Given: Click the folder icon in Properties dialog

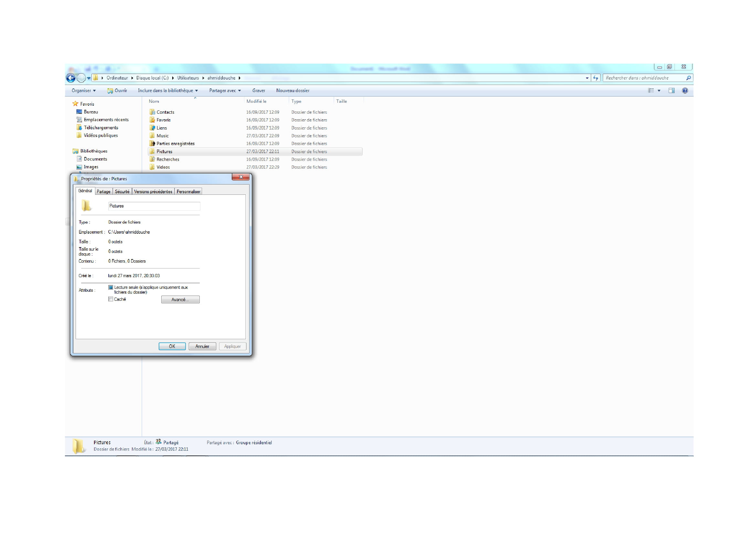Looking at the screenshot, I should (x=86, y=206).
